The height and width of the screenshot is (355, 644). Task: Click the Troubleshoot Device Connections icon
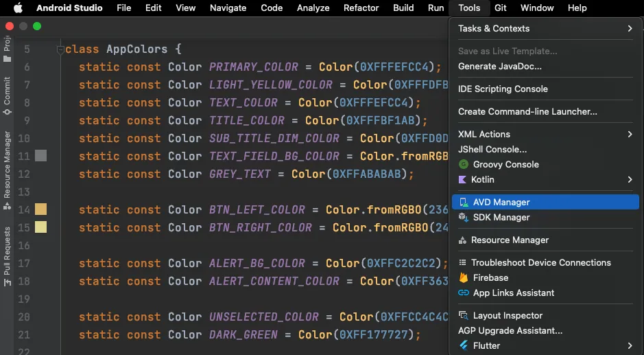click(463, 263)
